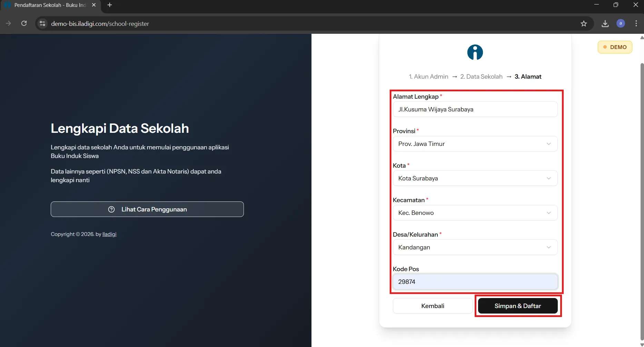Go to step 1. Akun Admin

[428, 77]
